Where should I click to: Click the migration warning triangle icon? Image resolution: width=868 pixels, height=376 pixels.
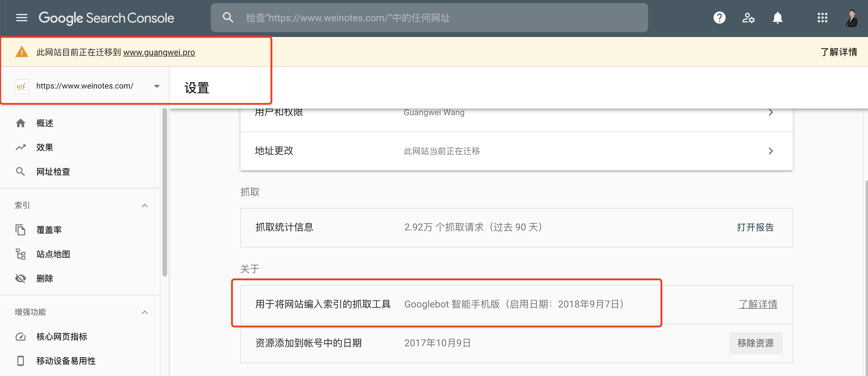[x=22, y=52]
